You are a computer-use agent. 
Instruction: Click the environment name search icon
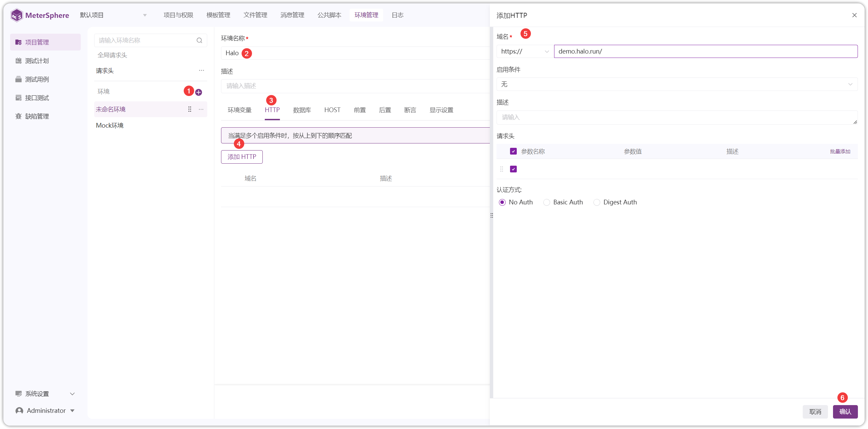pyautogui.click(x=200, y=40)
